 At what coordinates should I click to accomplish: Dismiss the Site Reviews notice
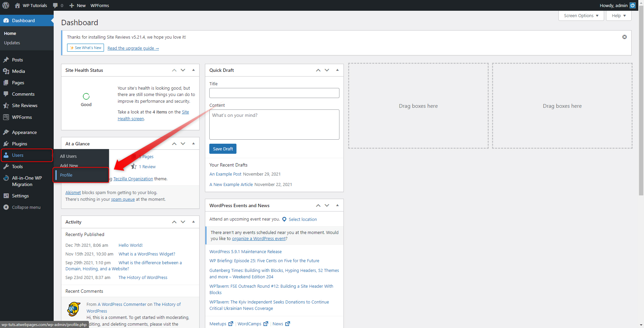[x=625, y=37]
